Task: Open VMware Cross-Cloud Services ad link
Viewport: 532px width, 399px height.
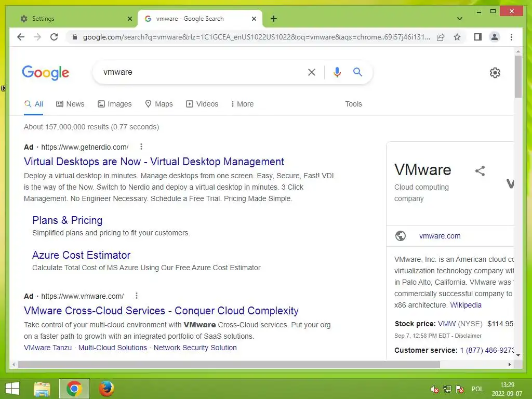Action: [x=161, y=311]
